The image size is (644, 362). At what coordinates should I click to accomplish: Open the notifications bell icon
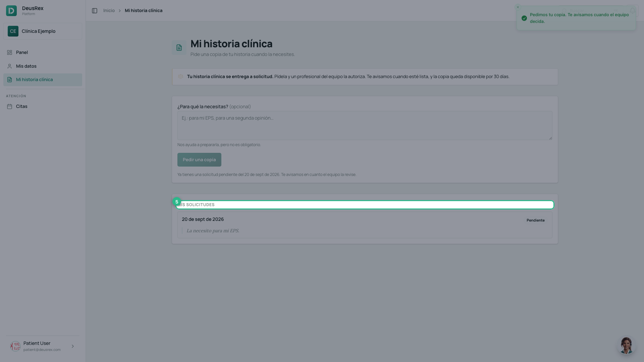click(x=633, y=11)
